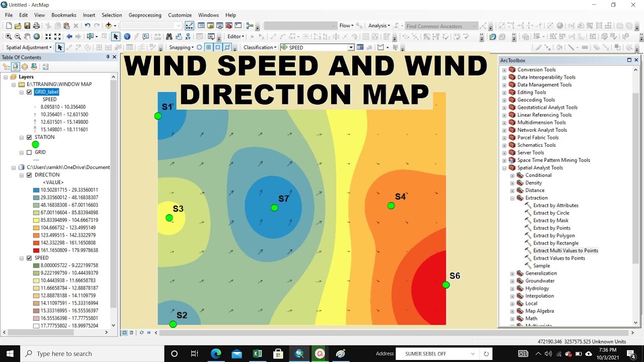Click the Table Of Contents Options icon
This screenshot has height=362, width=644.
[46, 67]
